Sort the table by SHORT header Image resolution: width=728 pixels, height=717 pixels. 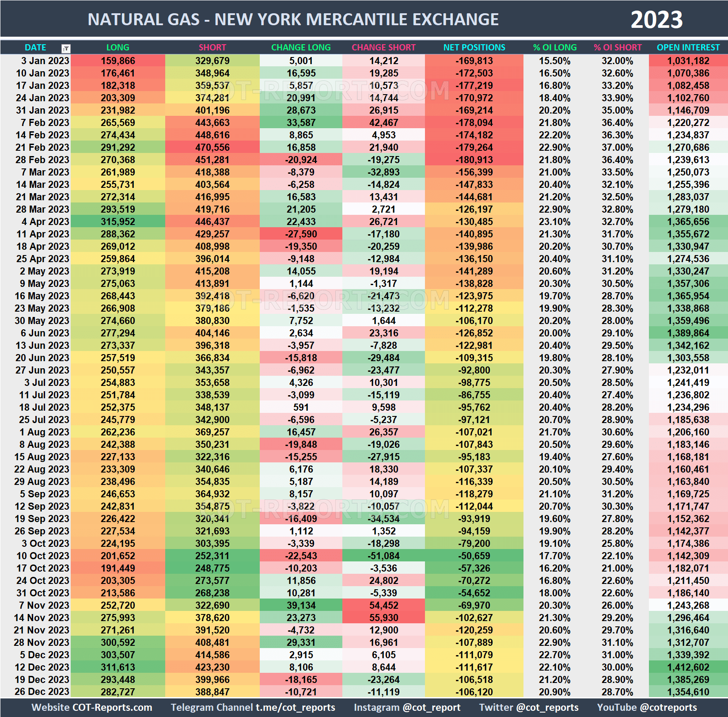(x=212, y=47)
